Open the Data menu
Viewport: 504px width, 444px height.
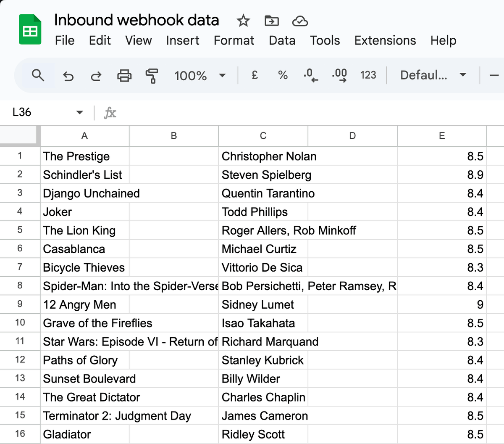(282, 40)
